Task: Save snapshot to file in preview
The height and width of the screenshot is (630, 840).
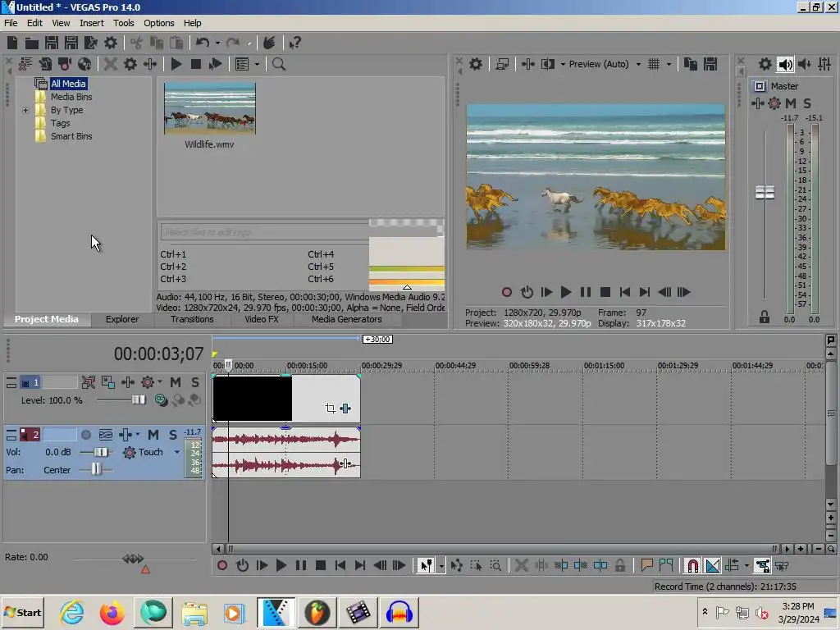Action: click(x=710, y=64)
